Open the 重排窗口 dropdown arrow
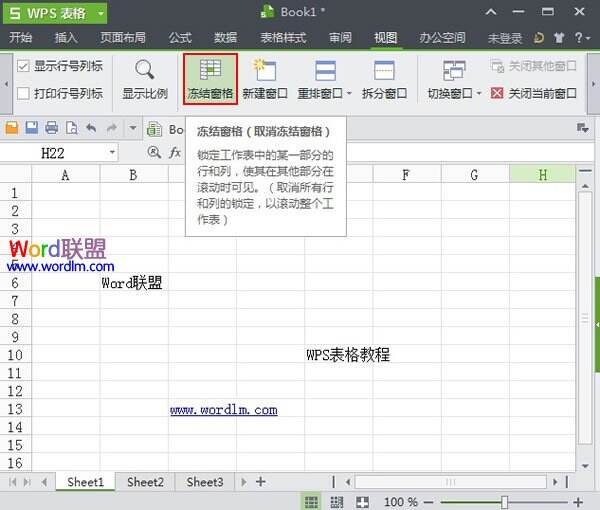The image size is (600, 510). pos(349,94)
